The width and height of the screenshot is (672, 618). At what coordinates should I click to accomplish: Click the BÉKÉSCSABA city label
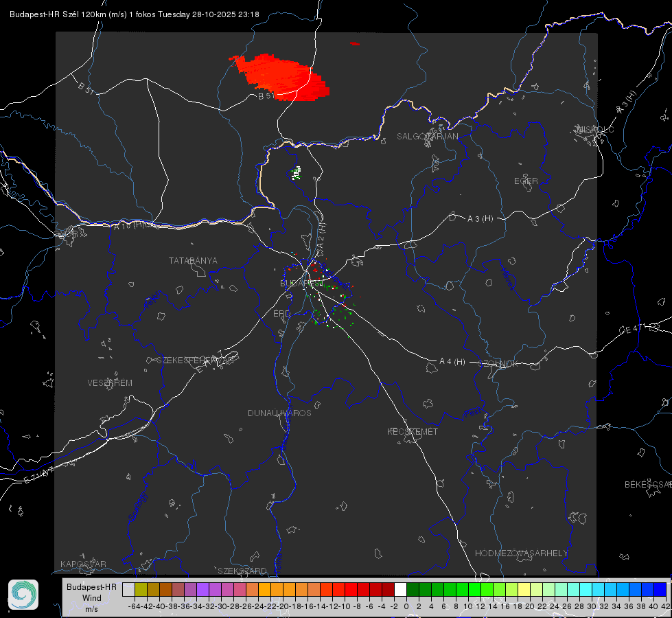[x=648, y=485]
